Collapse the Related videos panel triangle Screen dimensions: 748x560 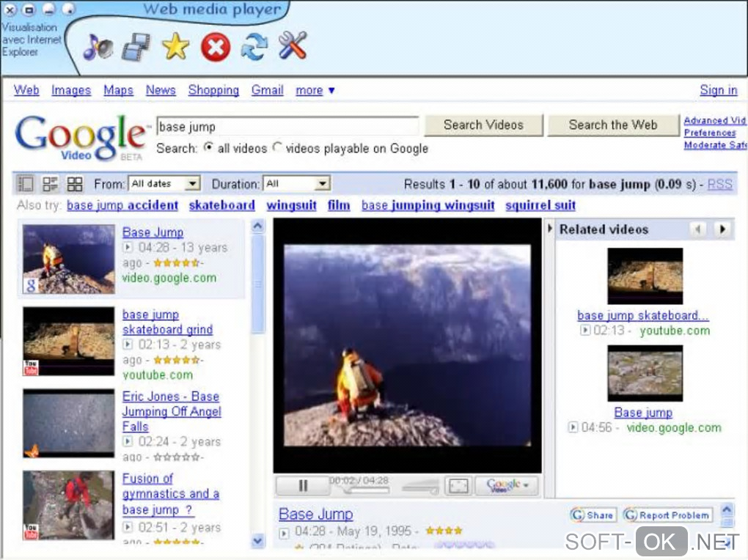pyautogui.click(x=549, y=229)
